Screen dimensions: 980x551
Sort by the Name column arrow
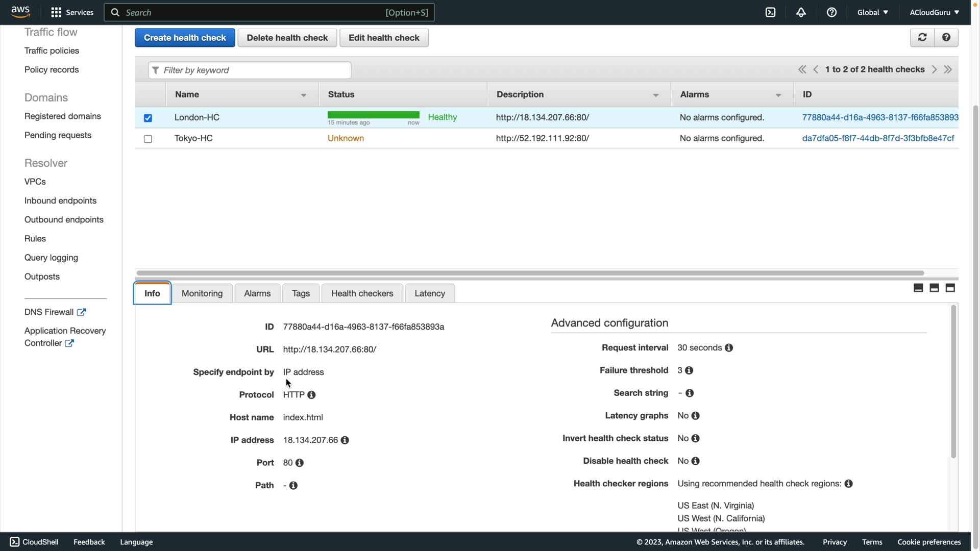click(304, 95)
